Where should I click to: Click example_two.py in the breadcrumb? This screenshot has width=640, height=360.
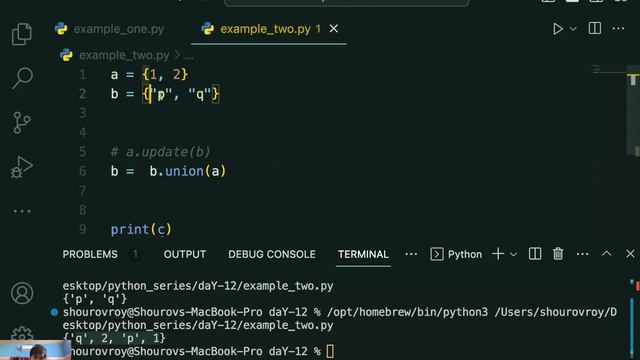[x=124, y=55]
